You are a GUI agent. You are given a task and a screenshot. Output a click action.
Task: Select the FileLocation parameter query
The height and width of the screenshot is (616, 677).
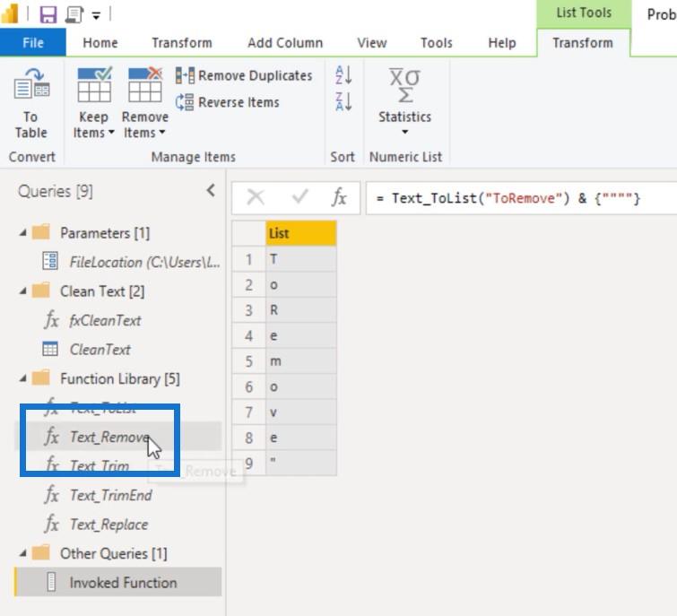pyautogui.click(x=144, y=262)
